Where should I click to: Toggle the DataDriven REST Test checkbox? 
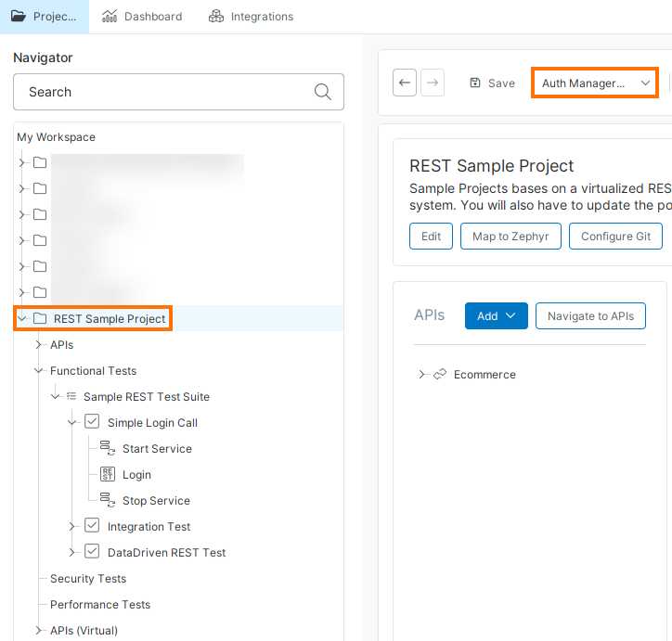click(x=92, y=551)
